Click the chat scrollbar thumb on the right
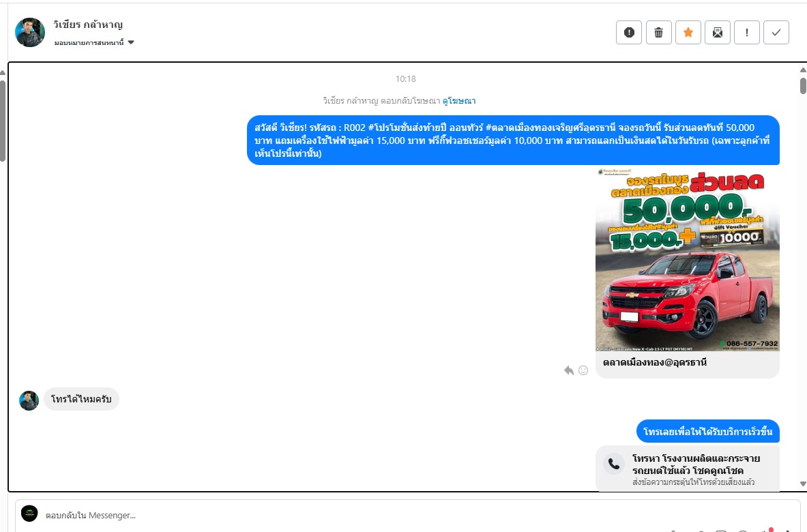The width and height of the screenshot is (807, 532). [803, 85]
